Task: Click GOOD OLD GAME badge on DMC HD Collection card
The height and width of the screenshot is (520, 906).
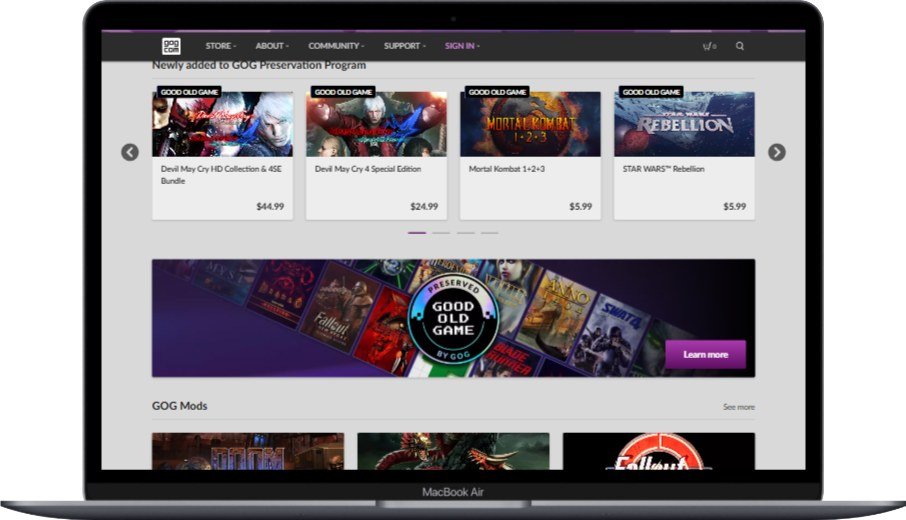Action: click(x=189, y=92)
